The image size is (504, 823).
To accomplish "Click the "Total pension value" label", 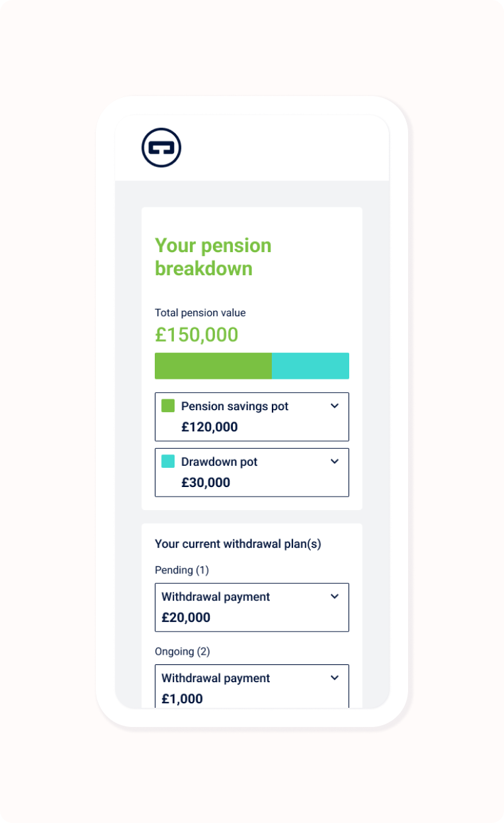I will click(x=200, y=313).
